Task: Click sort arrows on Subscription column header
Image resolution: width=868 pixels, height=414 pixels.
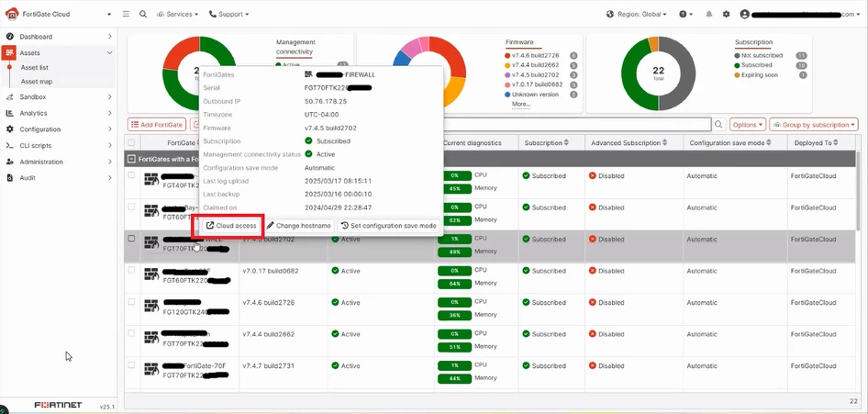Action: point(566,143)
